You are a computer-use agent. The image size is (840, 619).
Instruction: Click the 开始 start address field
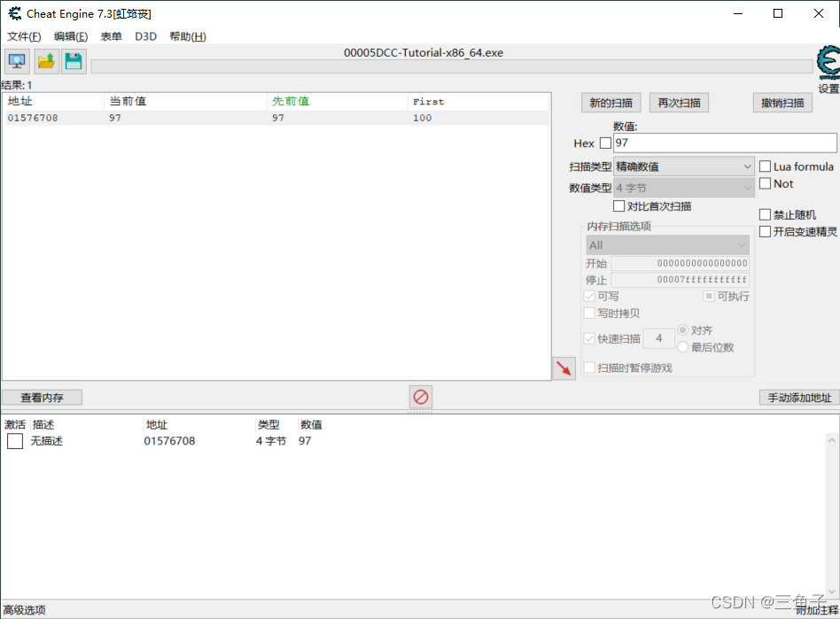681,263
